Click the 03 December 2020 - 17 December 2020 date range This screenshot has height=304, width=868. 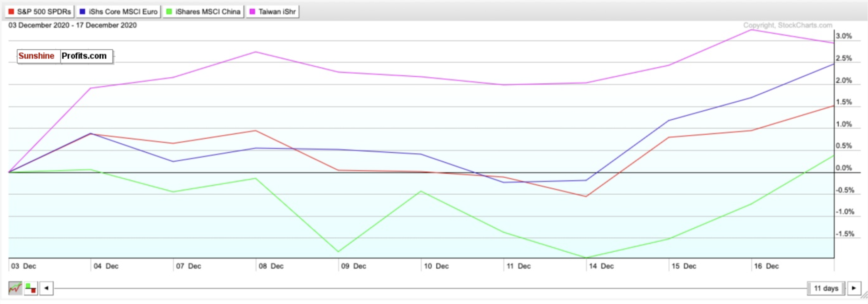(x=73, y=25)
